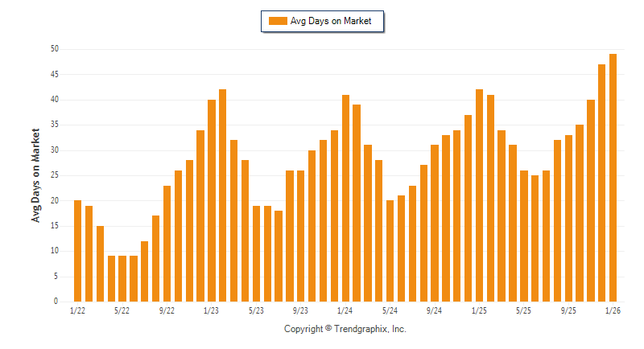Click the bar above the 5/23 label

click(x=256, y=253)
